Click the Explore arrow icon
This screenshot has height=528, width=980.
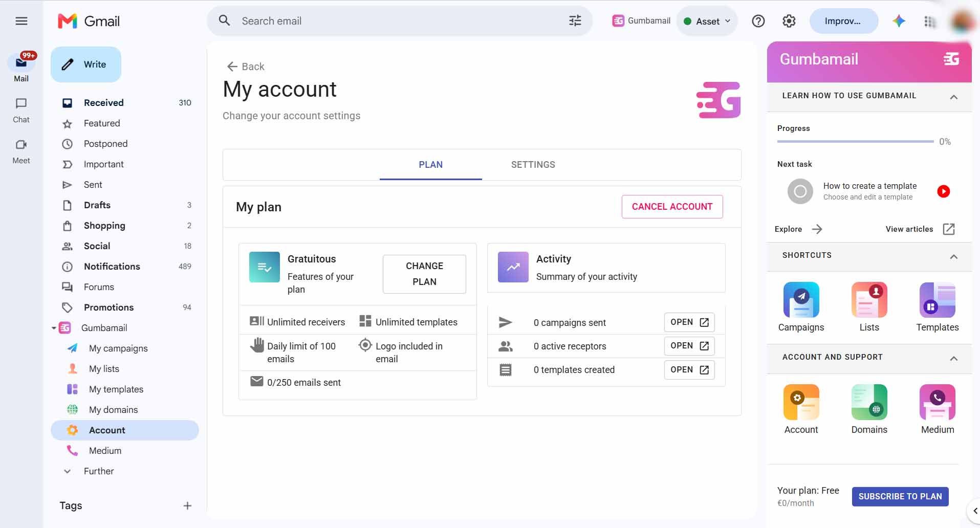817,229
